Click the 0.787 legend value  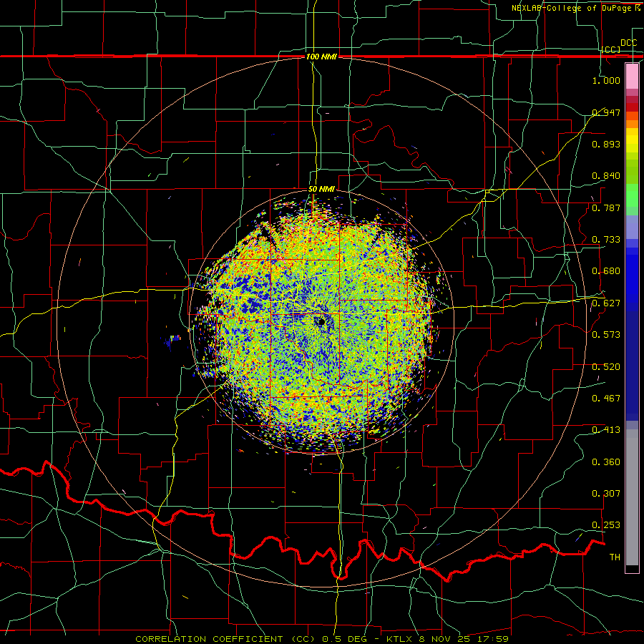point(606,208)
